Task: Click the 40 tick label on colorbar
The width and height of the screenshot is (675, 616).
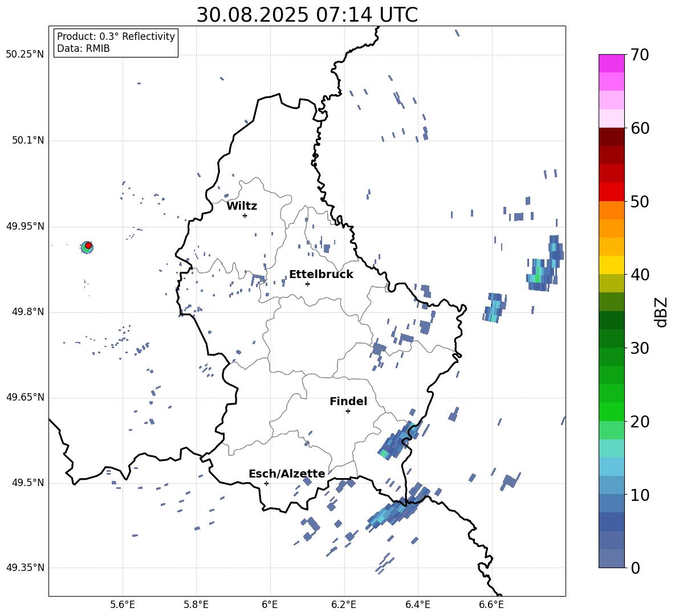Action: tap(640, 275)
